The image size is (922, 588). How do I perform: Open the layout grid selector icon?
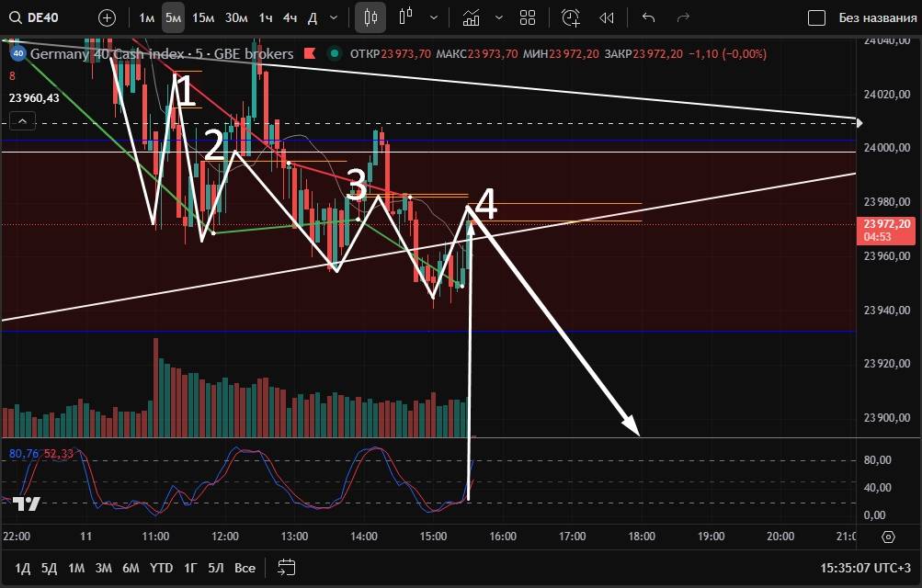click(528, 17)
